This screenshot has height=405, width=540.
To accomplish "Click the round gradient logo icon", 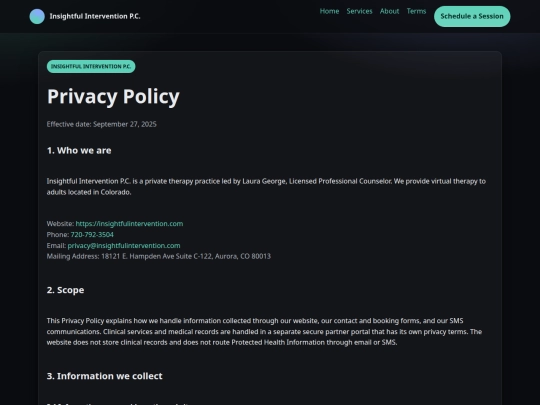I will click(37, 17).
